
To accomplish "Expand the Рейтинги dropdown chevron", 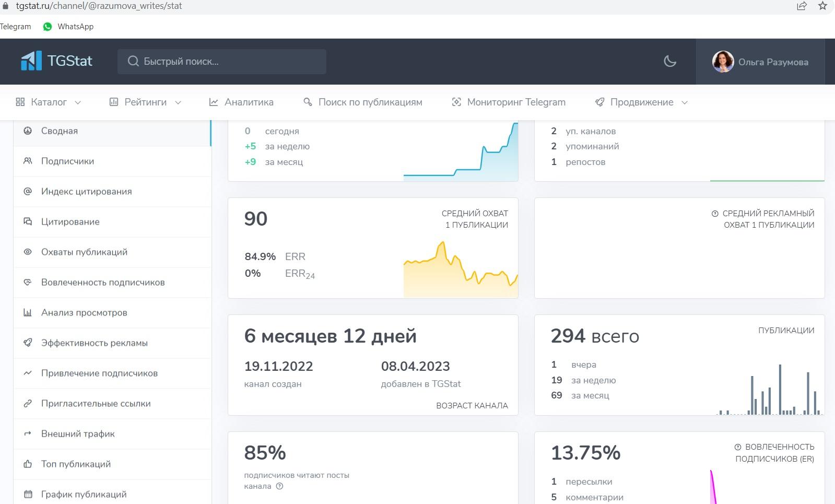I will point(178,102).
